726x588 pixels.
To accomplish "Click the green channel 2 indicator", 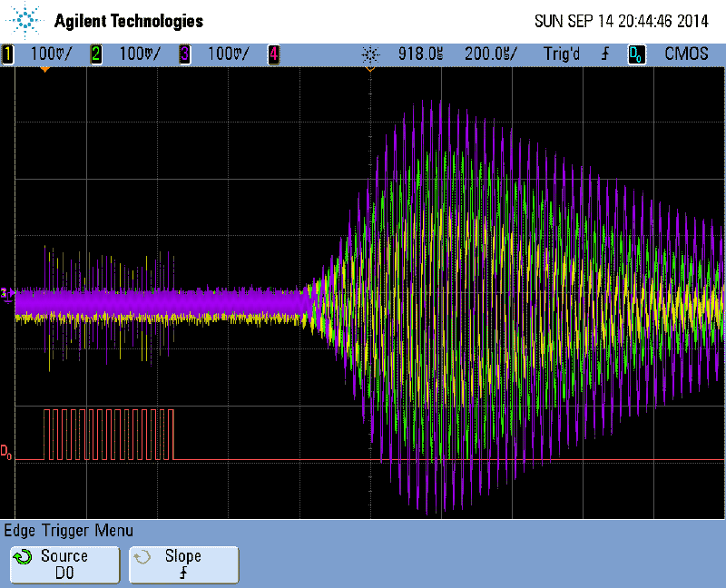I will (95, 54).
